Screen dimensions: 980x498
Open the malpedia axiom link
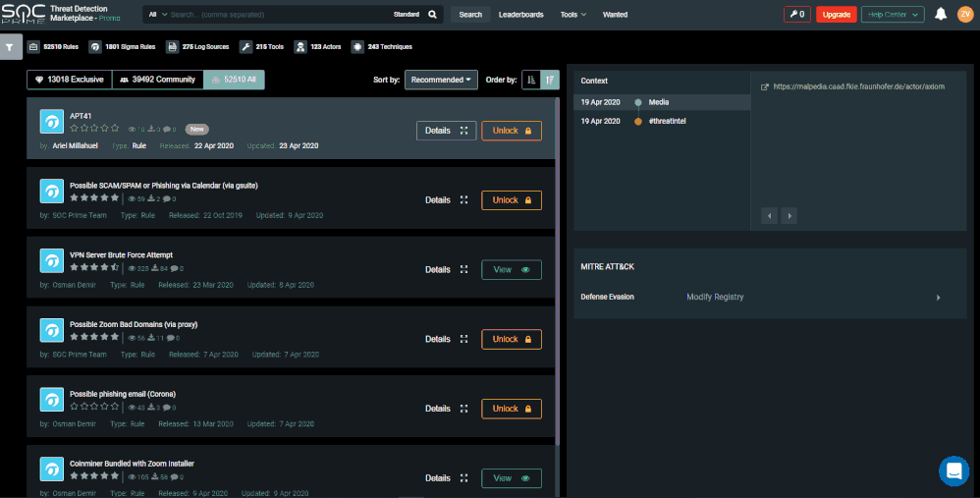click(x=858, y=86)
